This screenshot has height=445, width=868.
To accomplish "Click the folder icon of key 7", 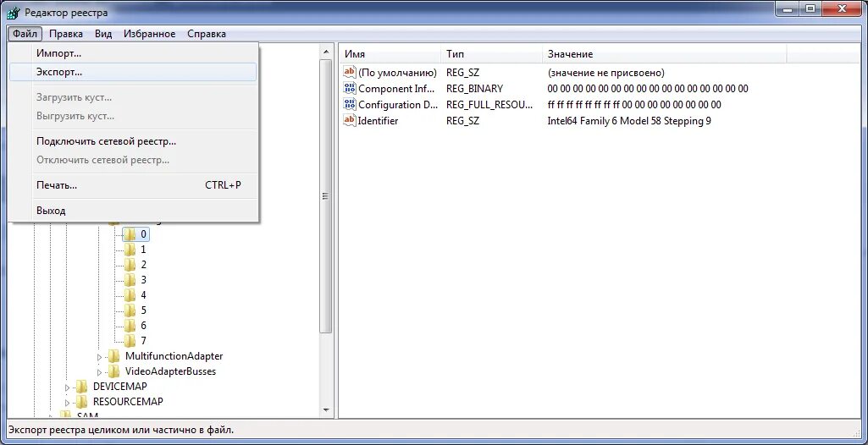I will coord(129,341).
